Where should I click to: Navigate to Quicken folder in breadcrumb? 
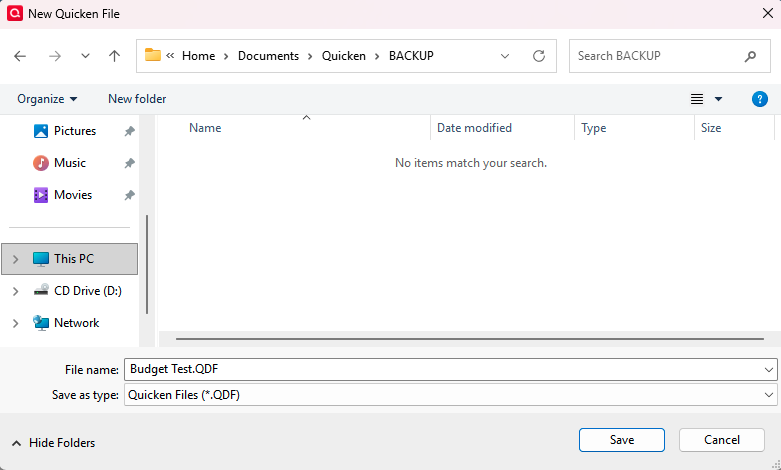344,56
